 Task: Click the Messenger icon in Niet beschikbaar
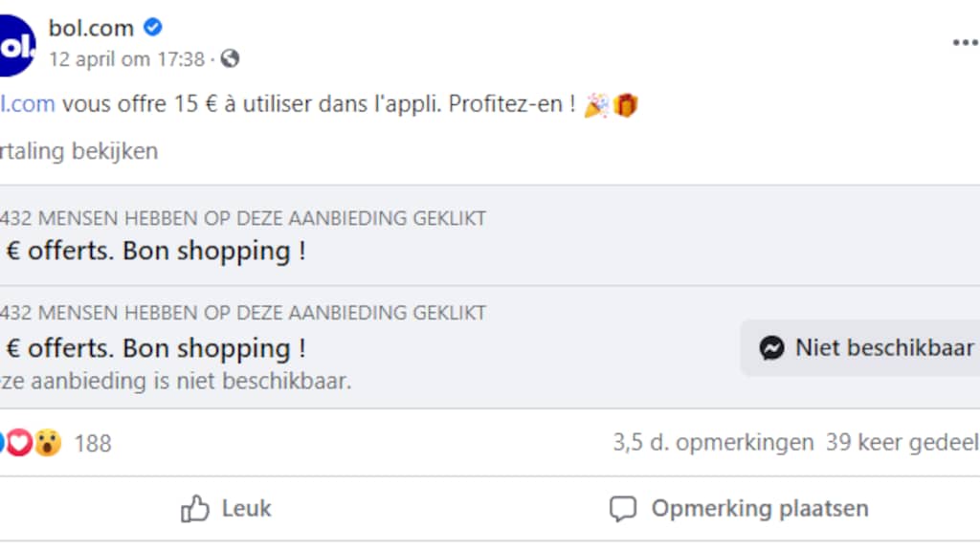pos(772,348)
